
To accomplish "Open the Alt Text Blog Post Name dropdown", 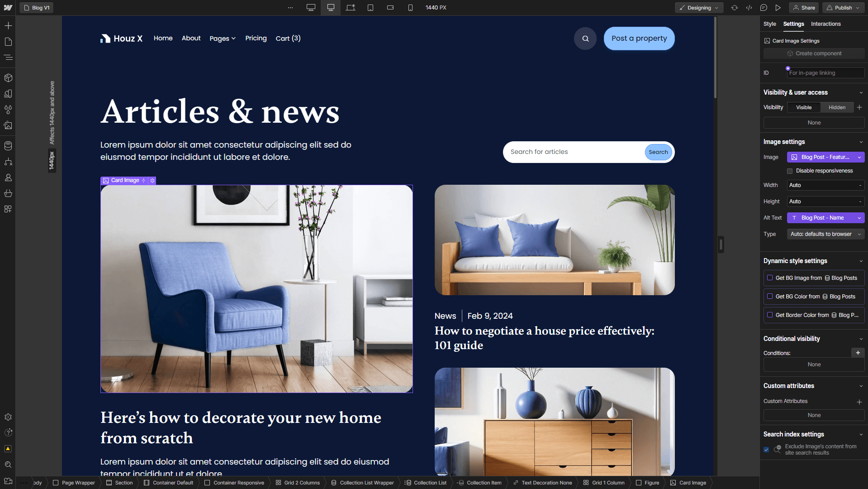I will 825,218.
